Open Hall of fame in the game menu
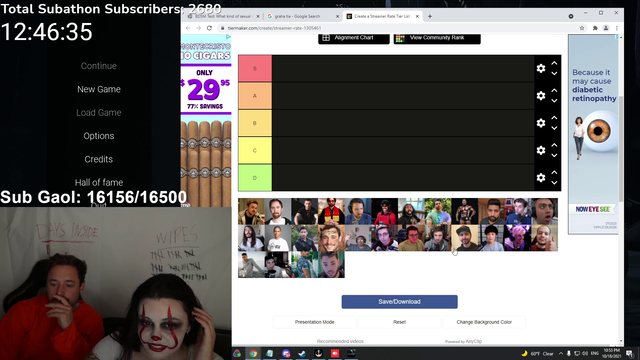The height and width of the screenshot is (360, 640). pyautogui.click(x=99, y=182)
